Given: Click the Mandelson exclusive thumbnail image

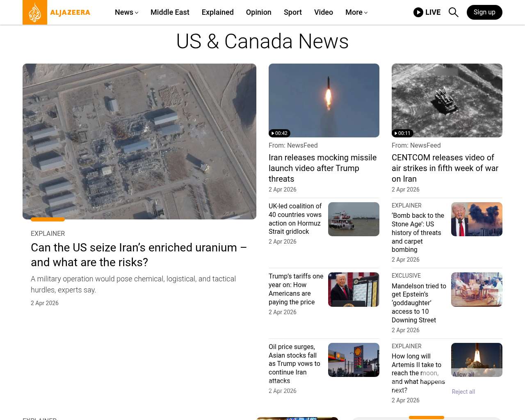Looking at the screenshot, I should pos(477,290).
